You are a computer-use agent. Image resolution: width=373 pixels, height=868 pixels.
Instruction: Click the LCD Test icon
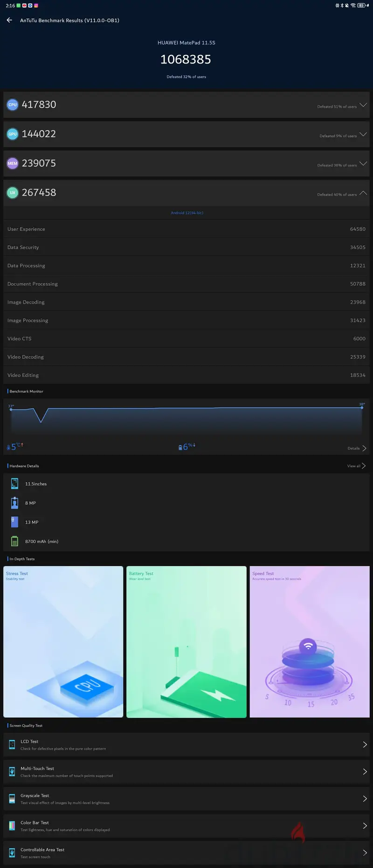(x=12, y=745)
